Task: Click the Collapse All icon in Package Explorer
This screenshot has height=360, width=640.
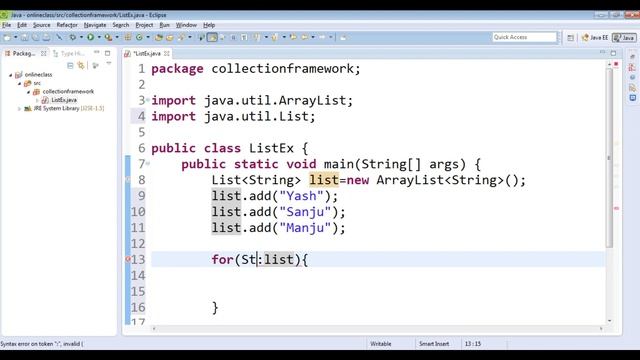Action: (70, 65)
